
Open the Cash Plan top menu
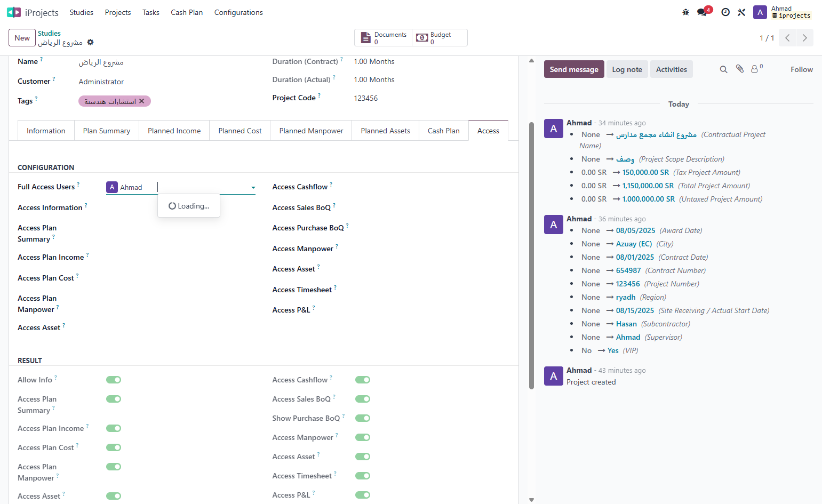click(187, 12)
